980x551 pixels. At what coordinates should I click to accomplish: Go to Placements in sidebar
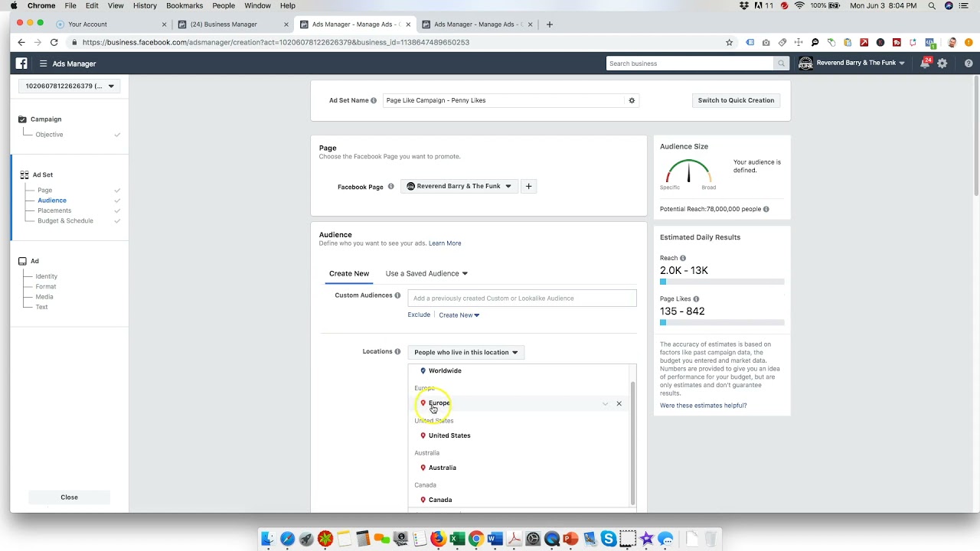point(54,210)
